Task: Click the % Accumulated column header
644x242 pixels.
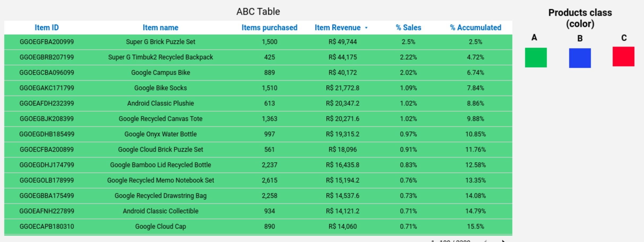Action: [x=475, y=28]
